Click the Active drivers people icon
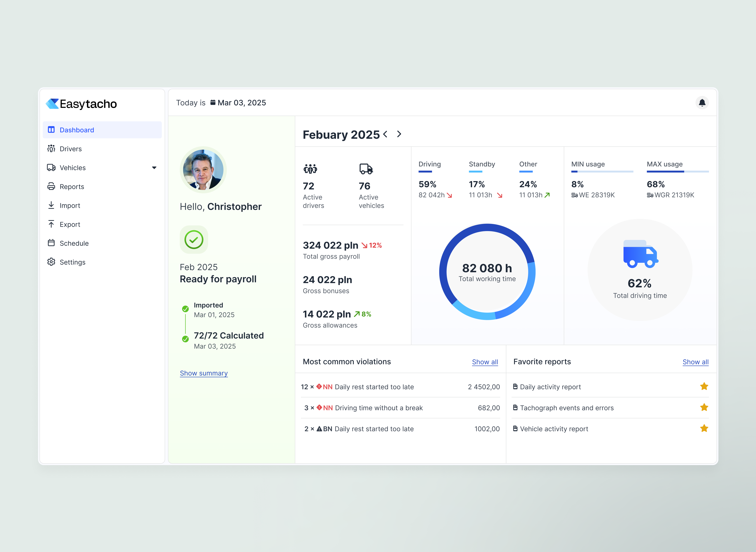The image size is (756, 552). [310, 169]
